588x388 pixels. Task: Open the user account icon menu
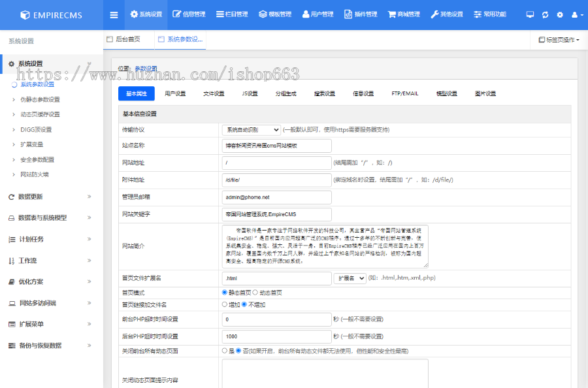pos(576,14)
